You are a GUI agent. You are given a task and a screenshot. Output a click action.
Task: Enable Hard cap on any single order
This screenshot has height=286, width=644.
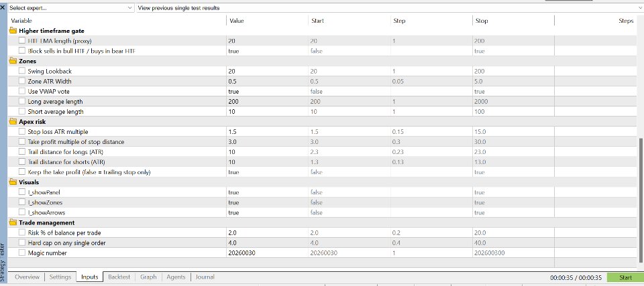click(x=21, y=243)
